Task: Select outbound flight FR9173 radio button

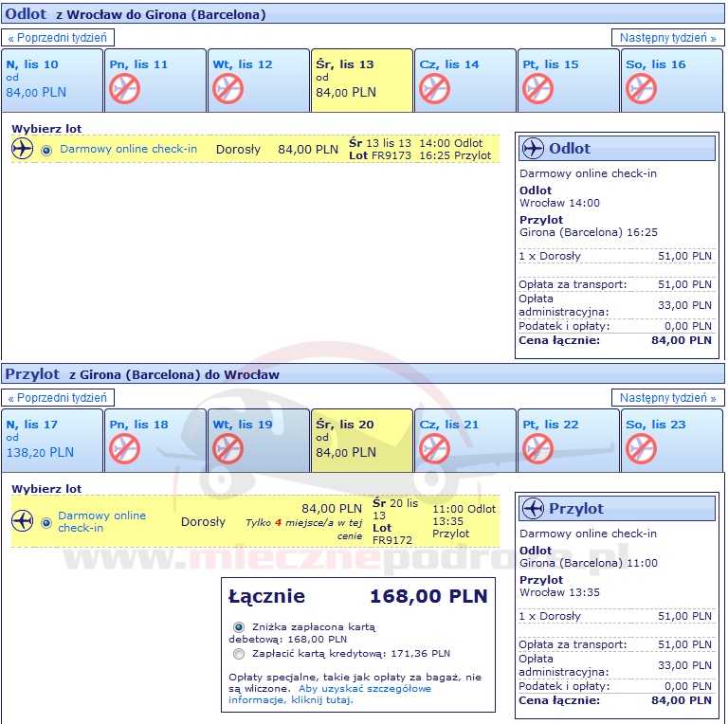Action: (46, 150)
